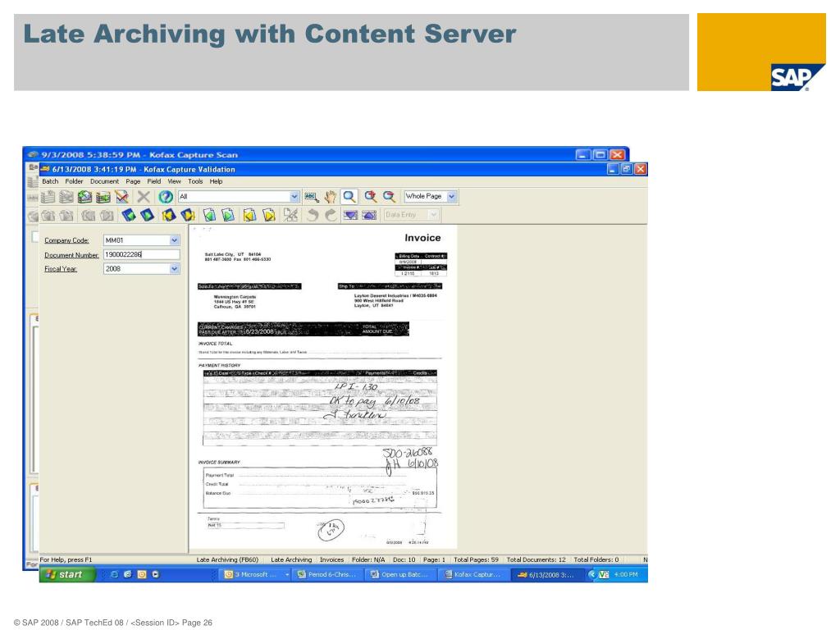The image size is (840, 630).
Task: Select the ABC zoom-to-field tool icon
Action: pyautogui.click(x=311, y=197)
